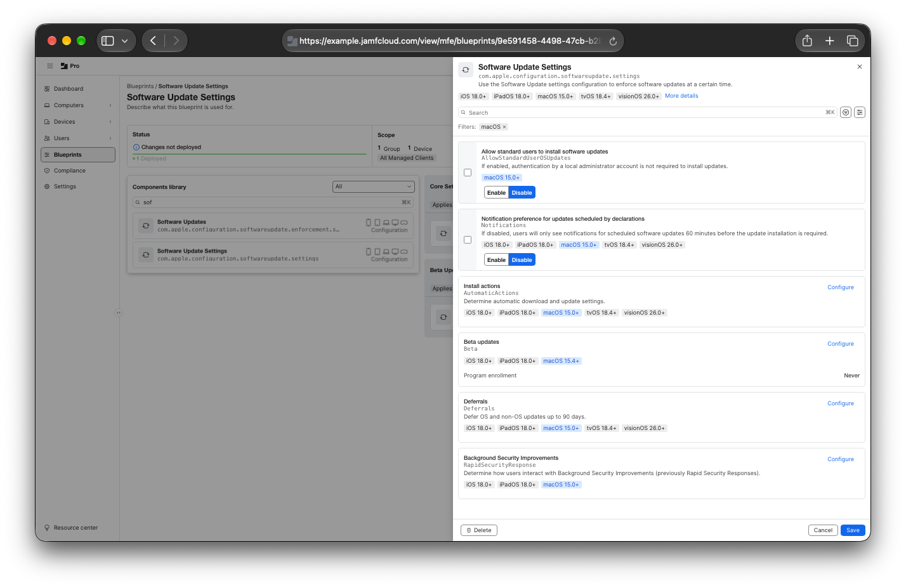This screenshot has width=906, height=588.
Task: Save the Software Update Settings
Action: (x=853, y=530)
